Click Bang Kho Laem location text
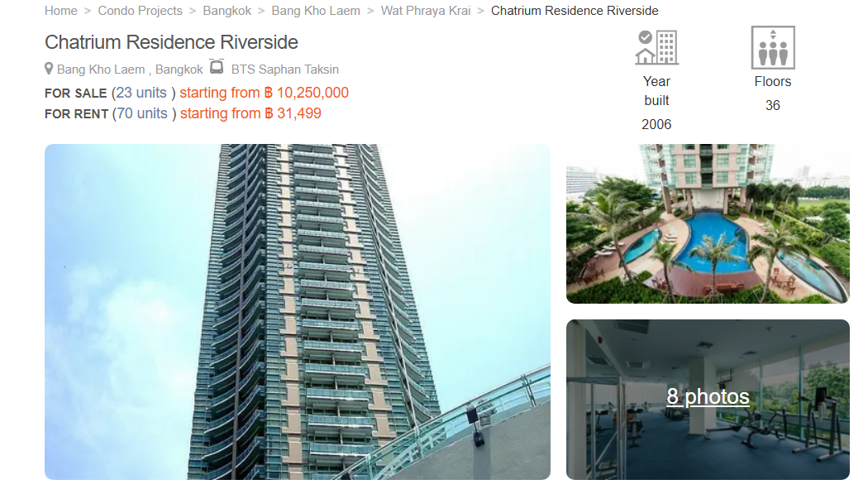Screen dimensions: 868x494 pyautogui.click(x=101, y=70)
